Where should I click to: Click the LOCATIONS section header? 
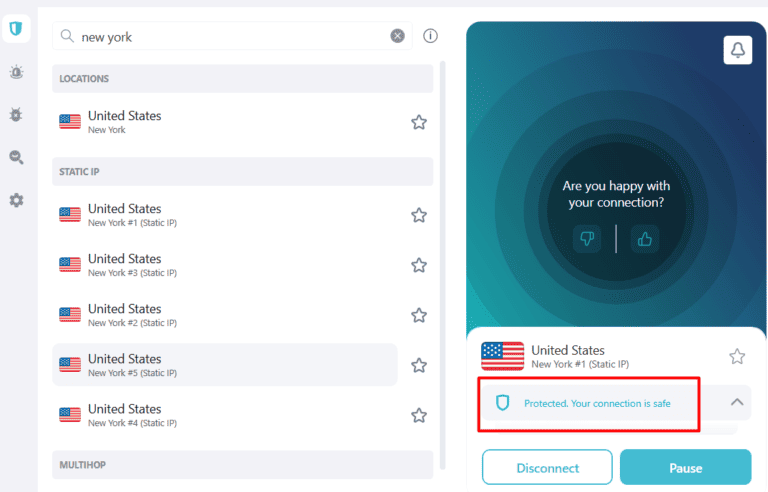[243, 78]
